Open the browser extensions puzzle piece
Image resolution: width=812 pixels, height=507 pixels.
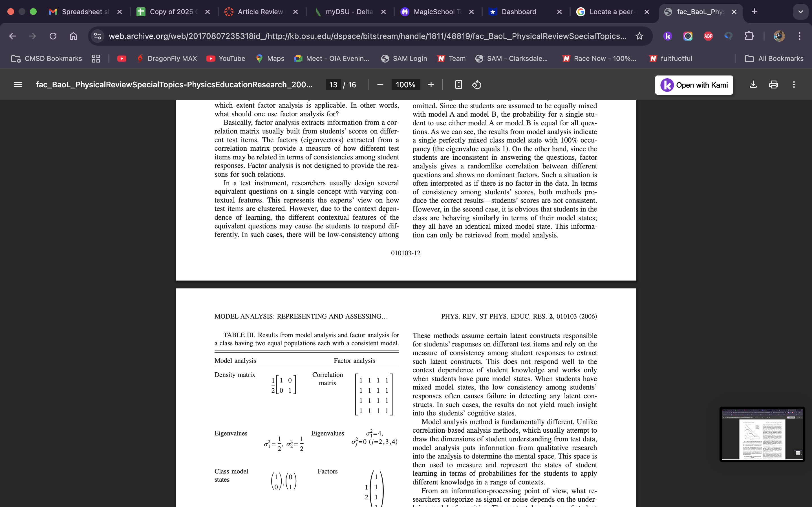coord(749,36)
